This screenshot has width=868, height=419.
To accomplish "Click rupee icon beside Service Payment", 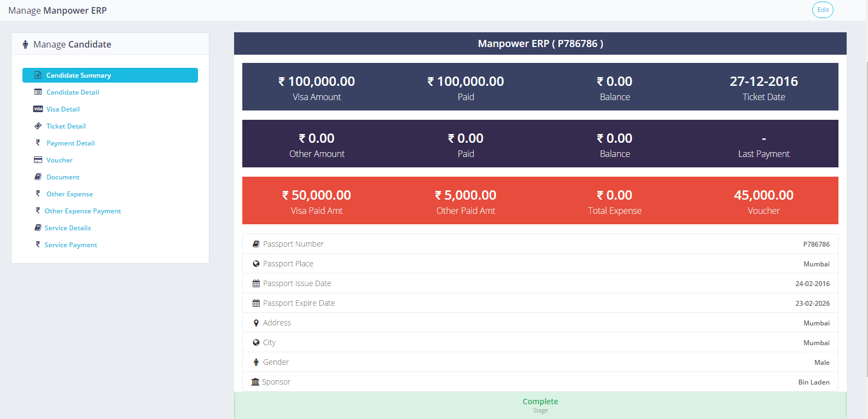I will 38,245.
